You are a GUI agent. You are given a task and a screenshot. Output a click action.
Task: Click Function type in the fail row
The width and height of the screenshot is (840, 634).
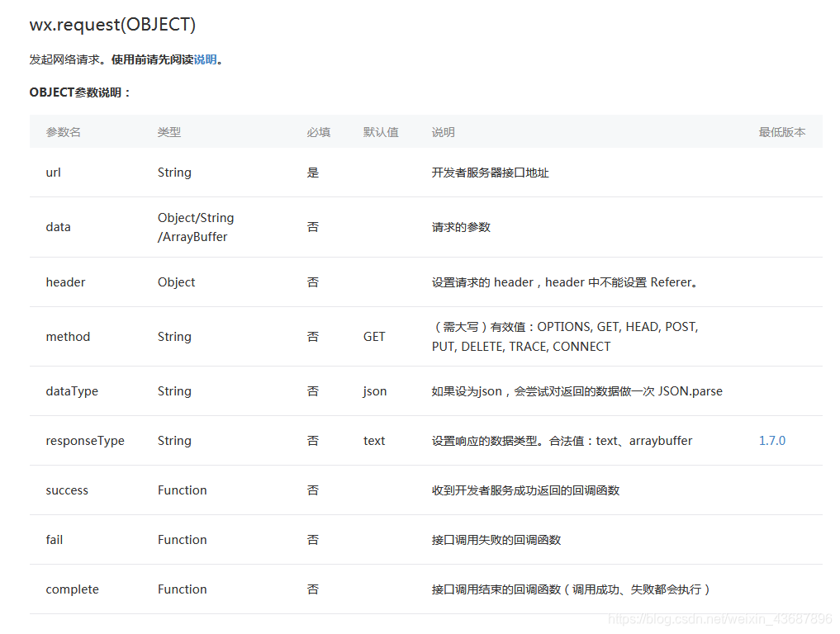pos(183,540)
